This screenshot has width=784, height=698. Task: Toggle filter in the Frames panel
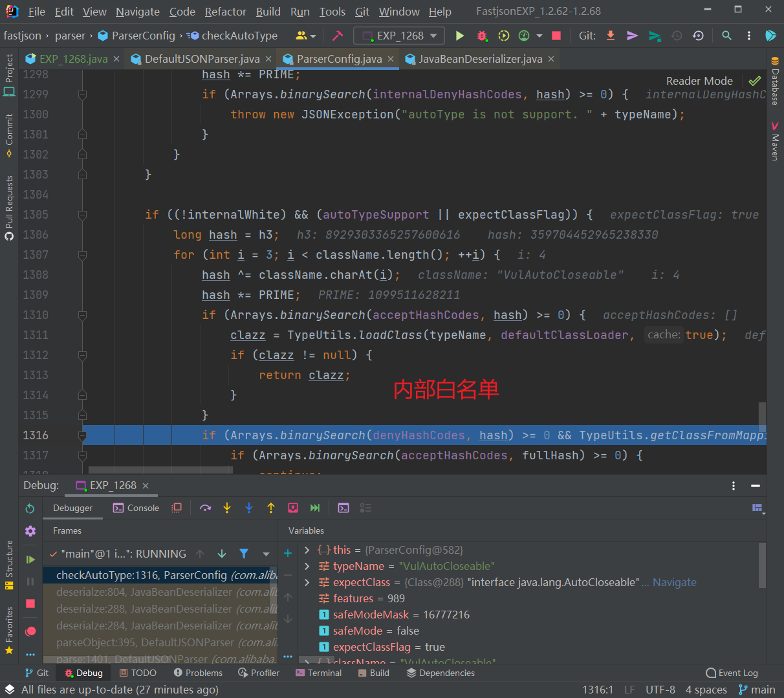[x=243, y=554]
